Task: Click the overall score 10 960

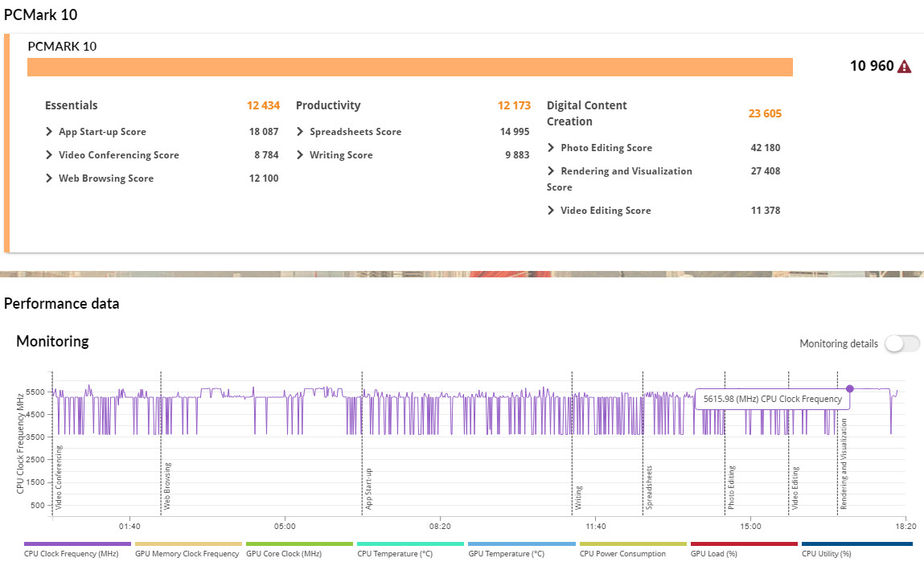Action: pos(872,66)
